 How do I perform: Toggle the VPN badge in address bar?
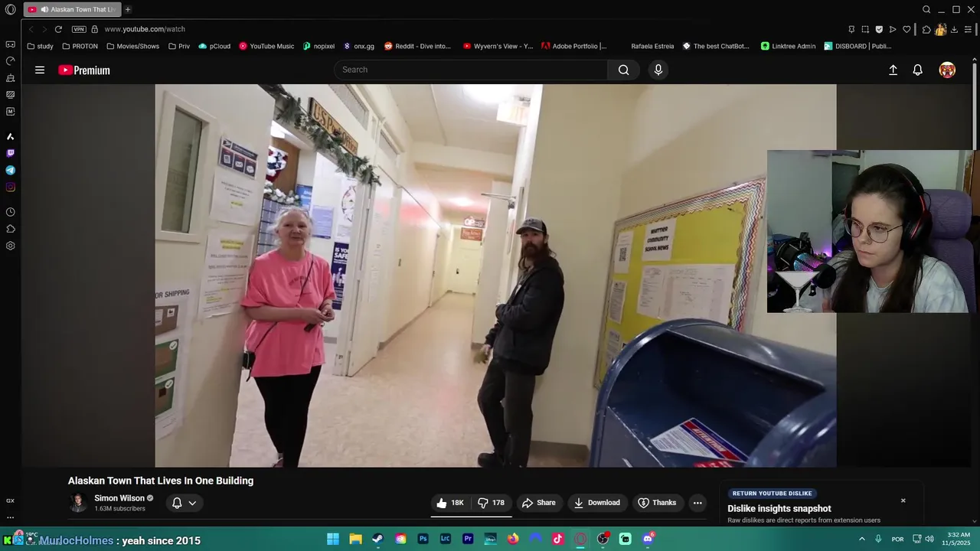[x=79, y=29]
